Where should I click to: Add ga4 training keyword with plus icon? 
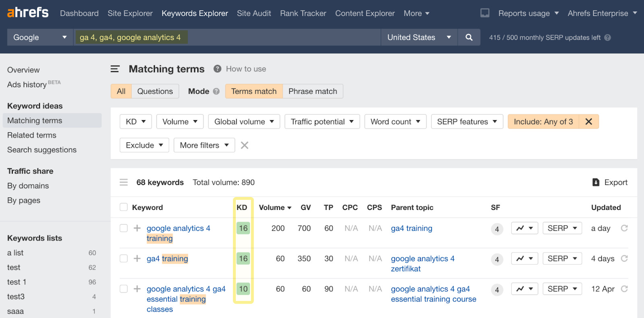tap(137, 259)
